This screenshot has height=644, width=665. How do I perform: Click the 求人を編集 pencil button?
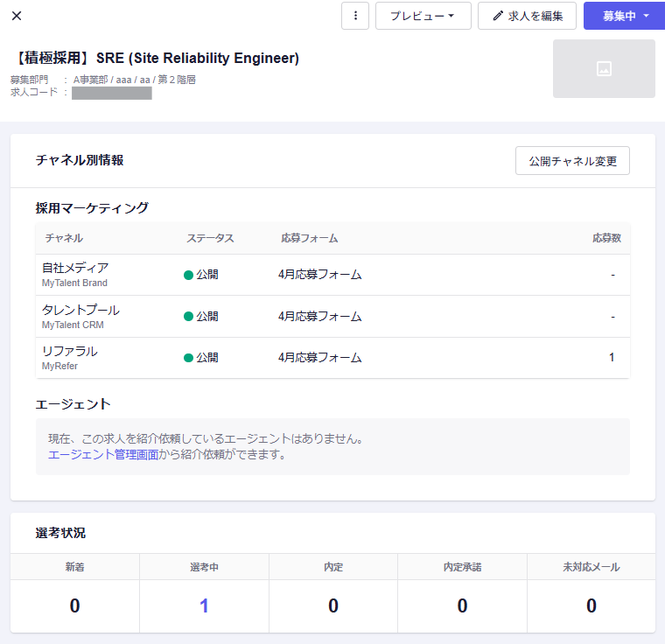pyautogui.click(x=527, y=16)
